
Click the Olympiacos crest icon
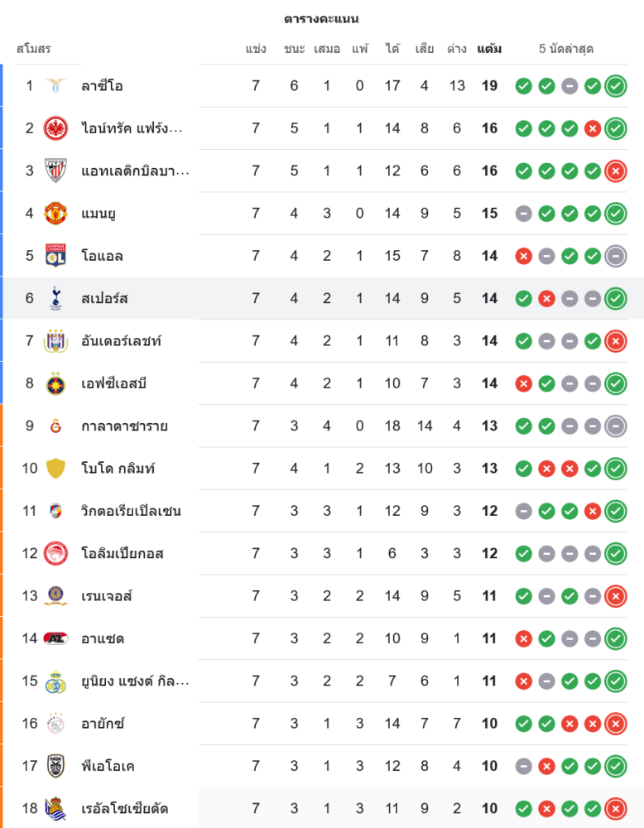click(55, 553)
